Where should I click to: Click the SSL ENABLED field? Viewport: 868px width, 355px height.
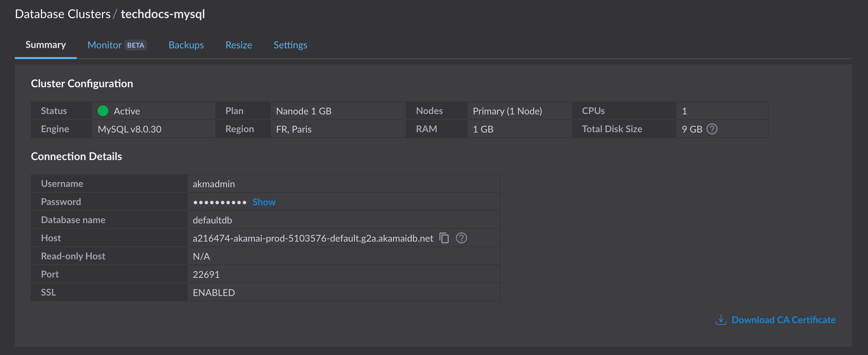(x=214, y=292)
